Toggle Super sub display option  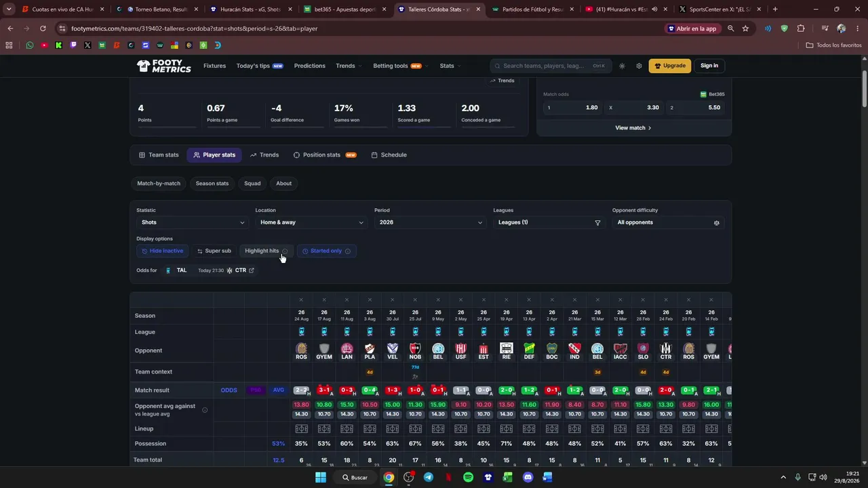click(214, 251)
